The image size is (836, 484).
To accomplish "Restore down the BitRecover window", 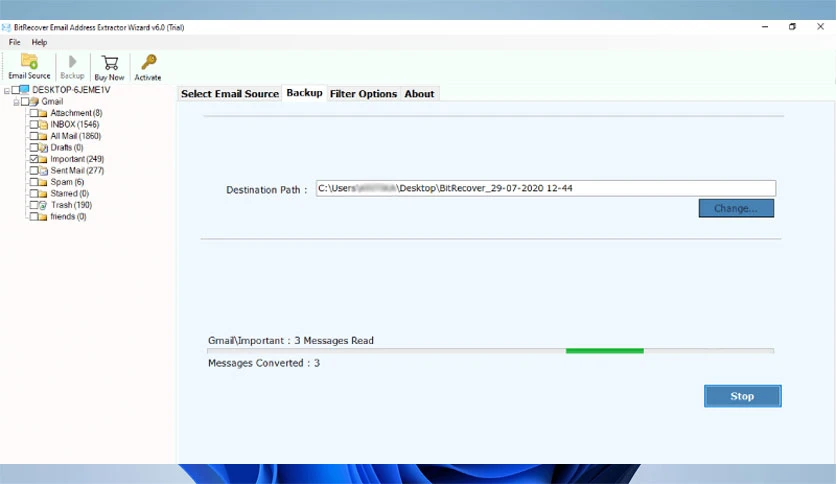I will [x=792, y=27].
